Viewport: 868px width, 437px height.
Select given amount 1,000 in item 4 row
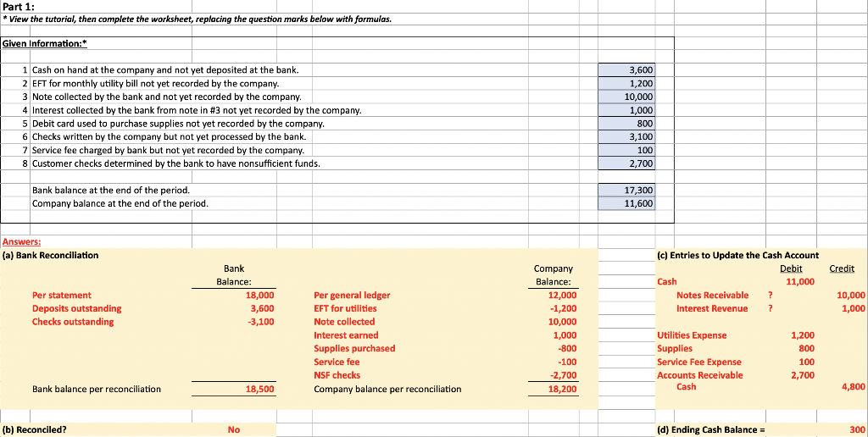tap(627, 110)
